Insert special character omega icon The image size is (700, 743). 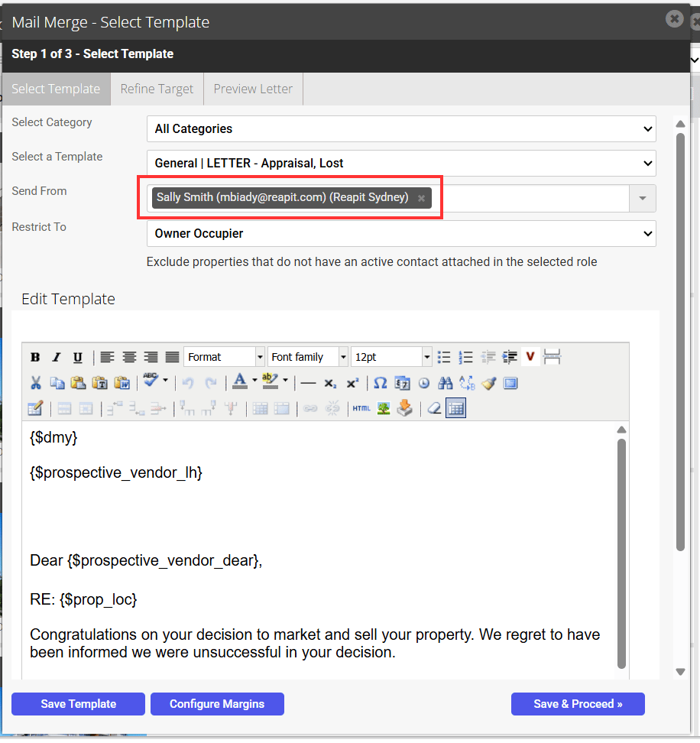[381, 383]
